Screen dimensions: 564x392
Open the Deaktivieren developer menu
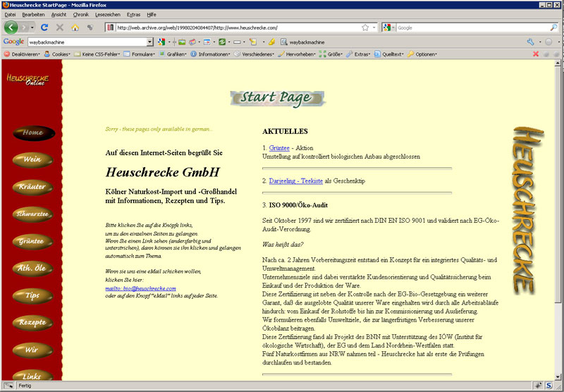click(x=22, y=54)
